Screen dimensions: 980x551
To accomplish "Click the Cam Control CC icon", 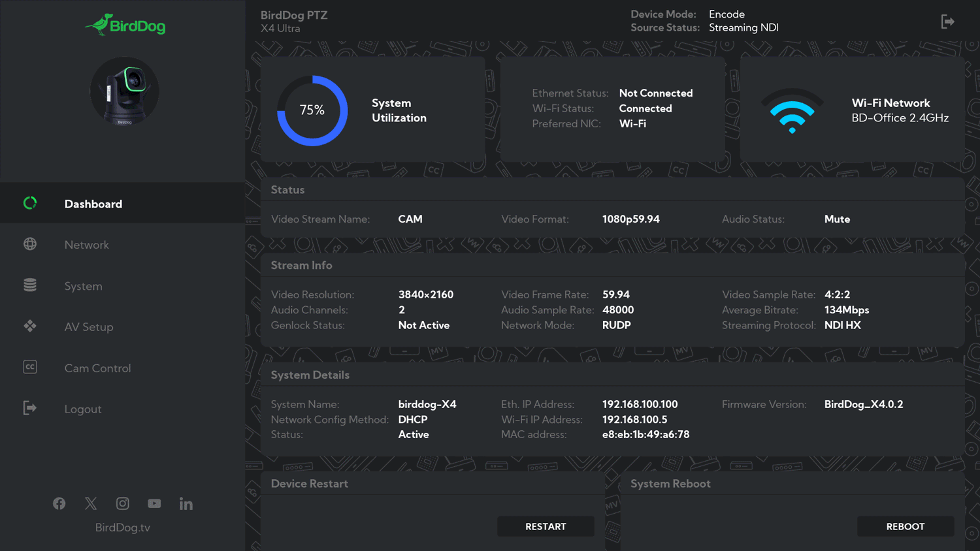I will pyautogui.click(x=30, y=367).
